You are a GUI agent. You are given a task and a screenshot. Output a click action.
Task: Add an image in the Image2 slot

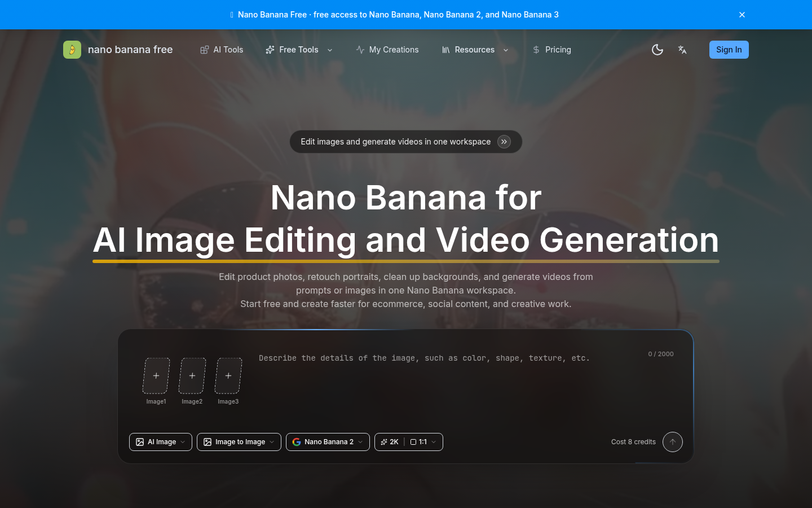pyautogui.click(x=192, y=375)
